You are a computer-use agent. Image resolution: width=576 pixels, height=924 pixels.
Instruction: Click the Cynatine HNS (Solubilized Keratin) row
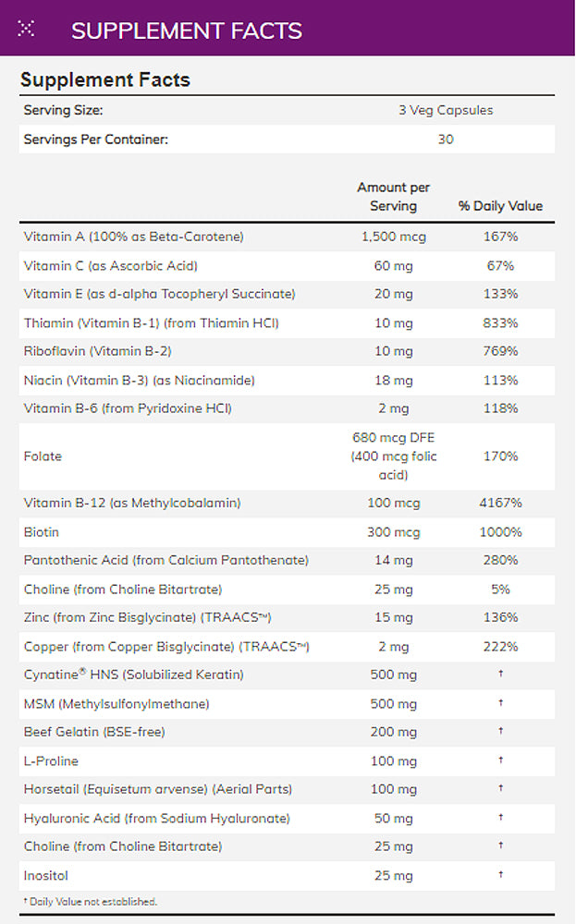[x=134, y=675]
